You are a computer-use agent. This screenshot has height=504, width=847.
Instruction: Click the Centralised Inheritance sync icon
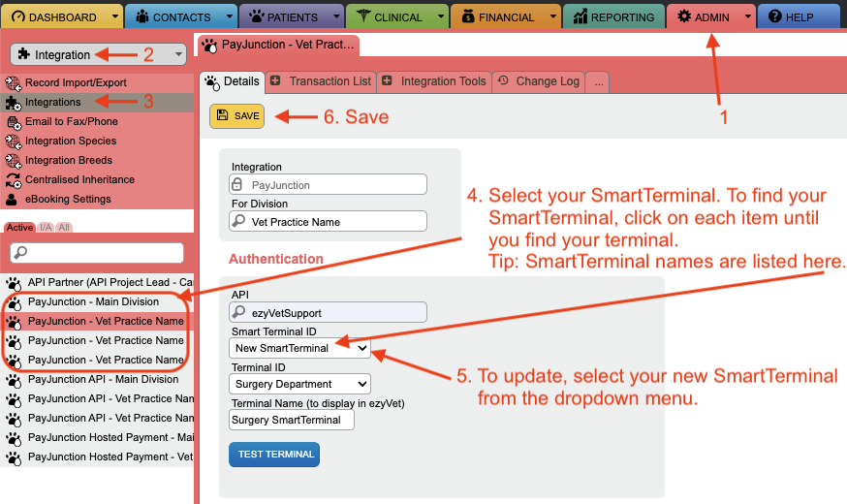[x=13, y=180]
